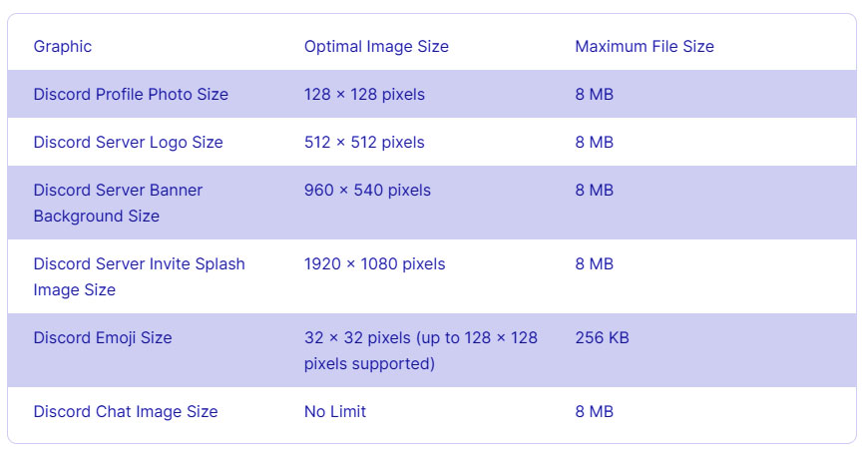This screenshot has height=457, width=868.
Task: Select Discord Server Banner Background Size cell
Action: 118,203
